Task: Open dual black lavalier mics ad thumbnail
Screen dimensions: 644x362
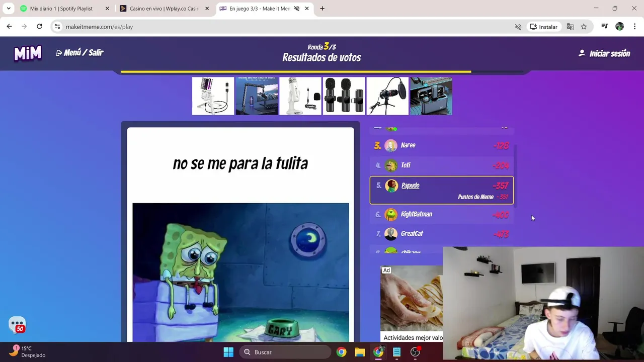Action: (344, 96)
